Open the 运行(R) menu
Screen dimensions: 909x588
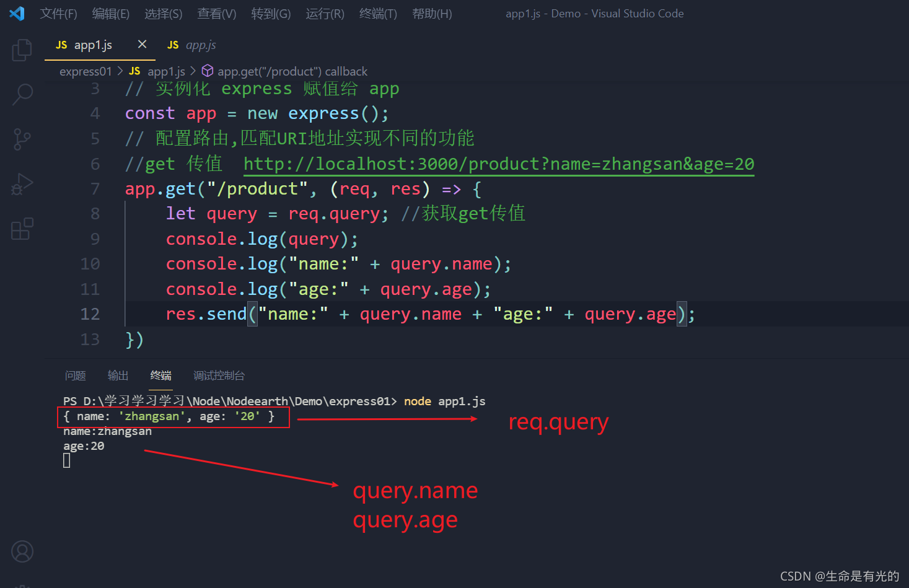click(x=325, y=14)
